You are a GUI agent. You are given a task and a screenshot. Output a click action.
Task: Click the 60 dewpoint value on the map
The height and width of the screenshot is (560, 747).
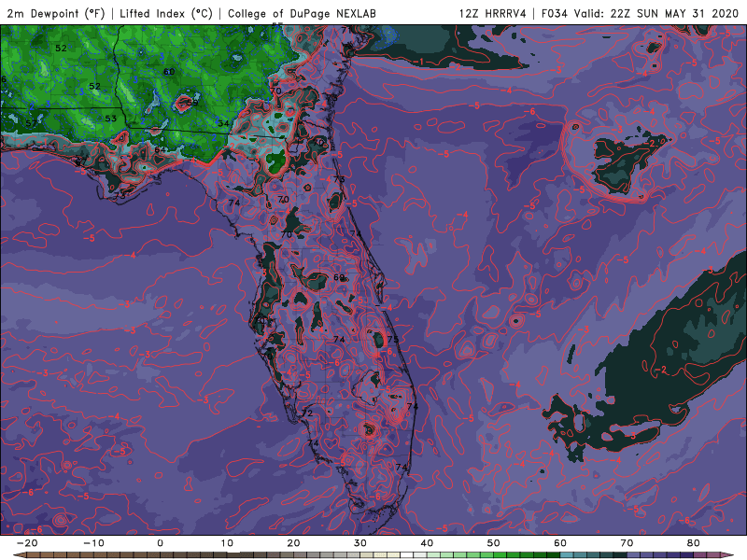tap(169, 72)
